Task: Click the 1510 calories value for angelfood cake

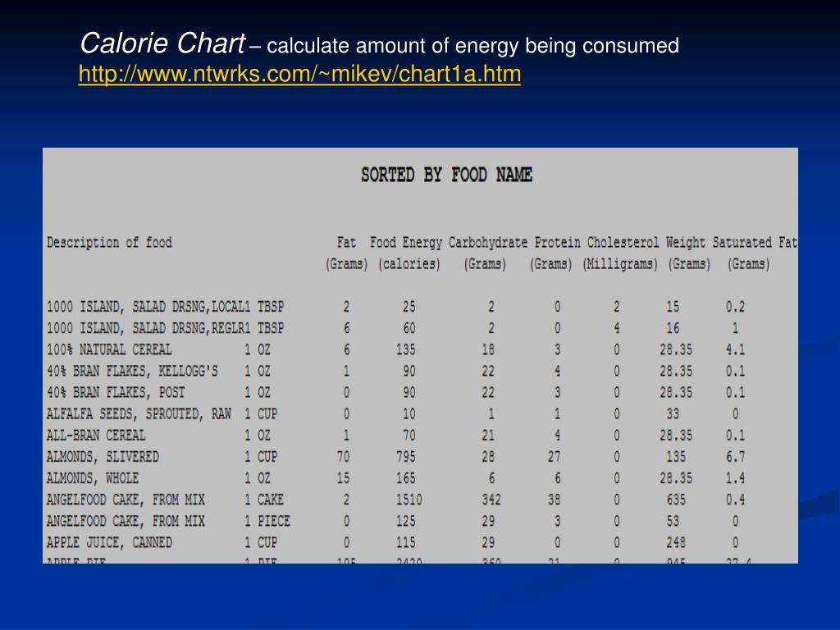Action: tap(409, 500)
